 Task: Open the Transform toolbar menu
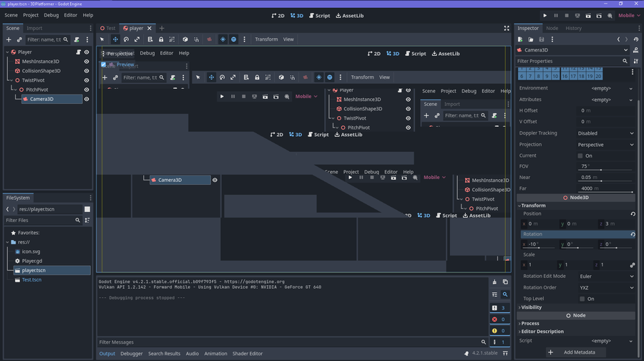(x=266, y=39)
